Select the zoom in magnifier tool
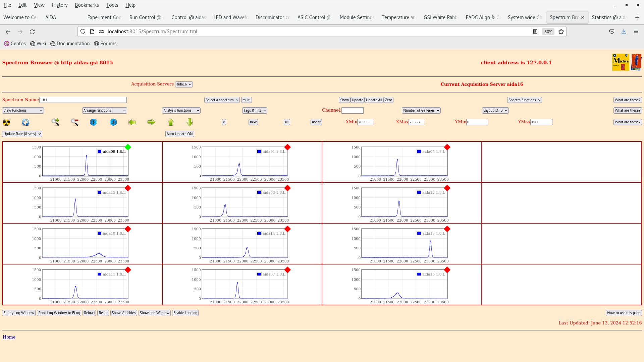The image size is (644, 362). tap(55, 122)
